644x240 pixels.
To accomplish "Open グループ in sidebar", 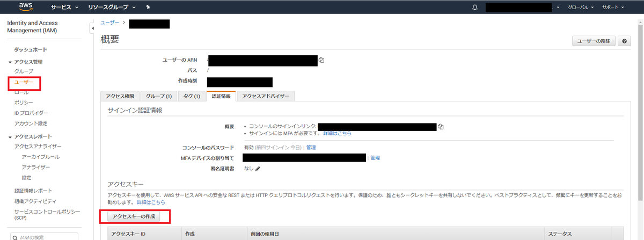I will [24, 71].
